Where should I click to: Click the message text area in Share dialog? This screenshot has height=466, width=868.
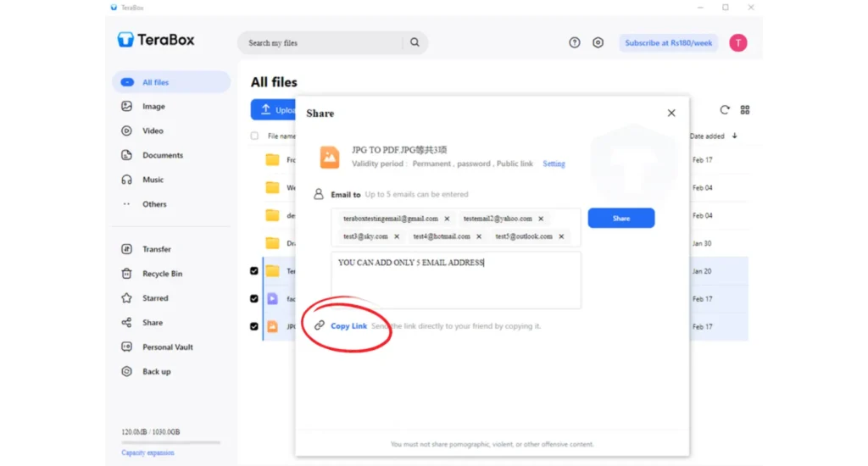coord(456,280)
